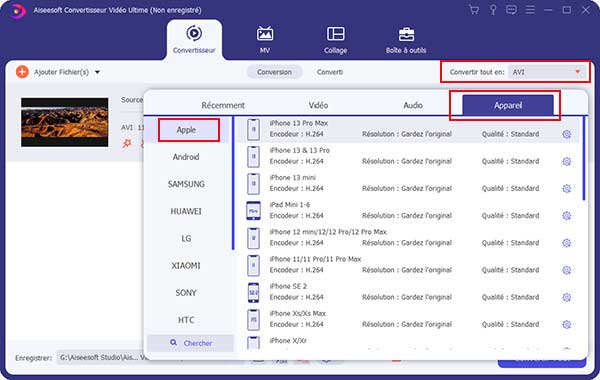Click the iPhone SE 2 device icon
This screenshot has height=380, width=600.
(253, 292)
